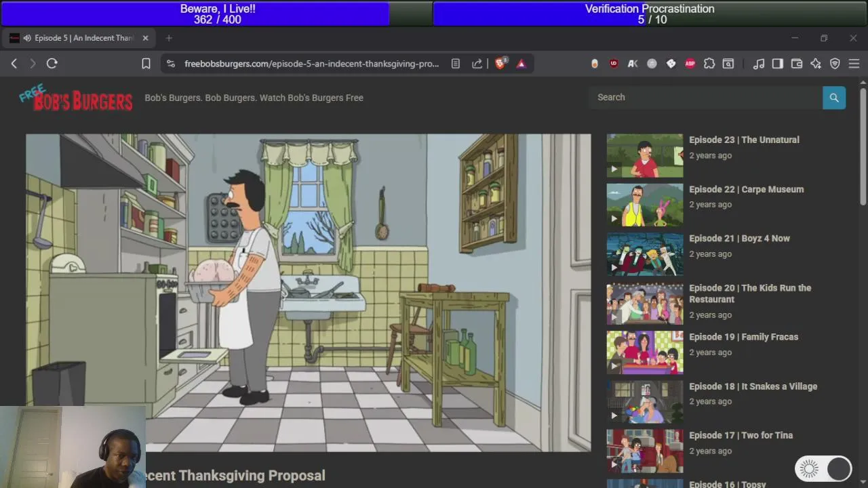Open the music note playlist icon
Image resolution: width=868 pixels, height=488 pixels.
tap(759, 63)
